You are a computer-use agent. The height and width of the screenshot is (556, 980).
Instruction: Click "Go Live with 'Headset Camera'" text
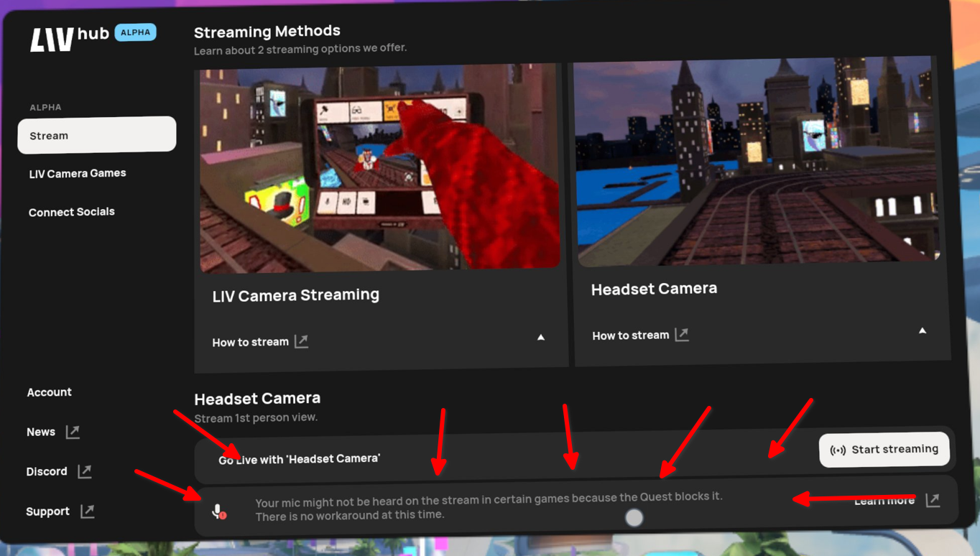(x=300, y=459)
